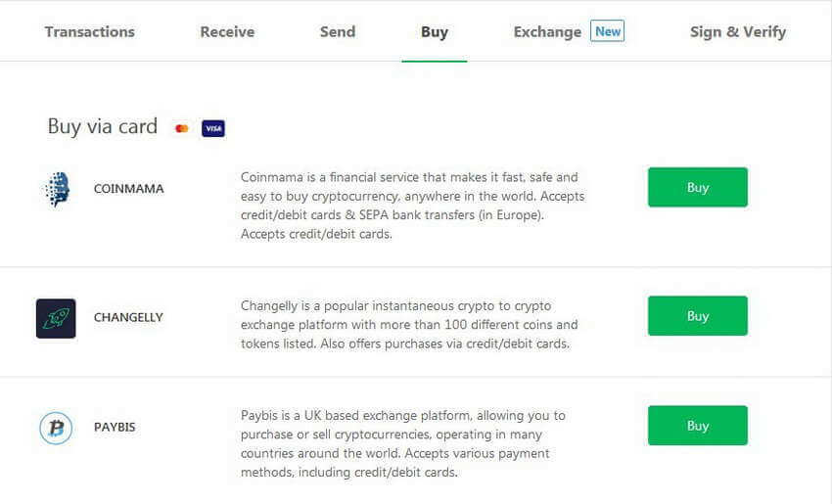The width and height of the screenshot is (832, 504).
Task: Click the Buy via card heading
Action: point(103,127)
